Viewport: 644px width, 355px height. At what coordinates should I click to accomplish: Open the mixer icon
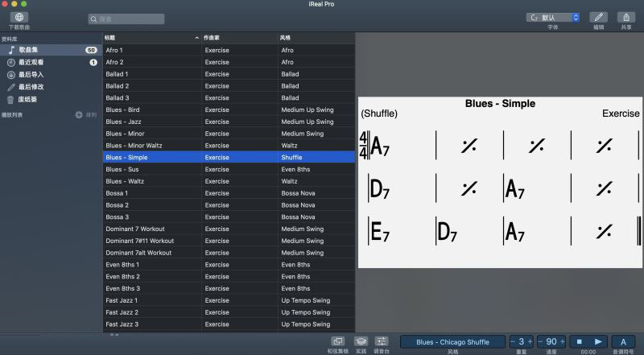tap(382, 341)
